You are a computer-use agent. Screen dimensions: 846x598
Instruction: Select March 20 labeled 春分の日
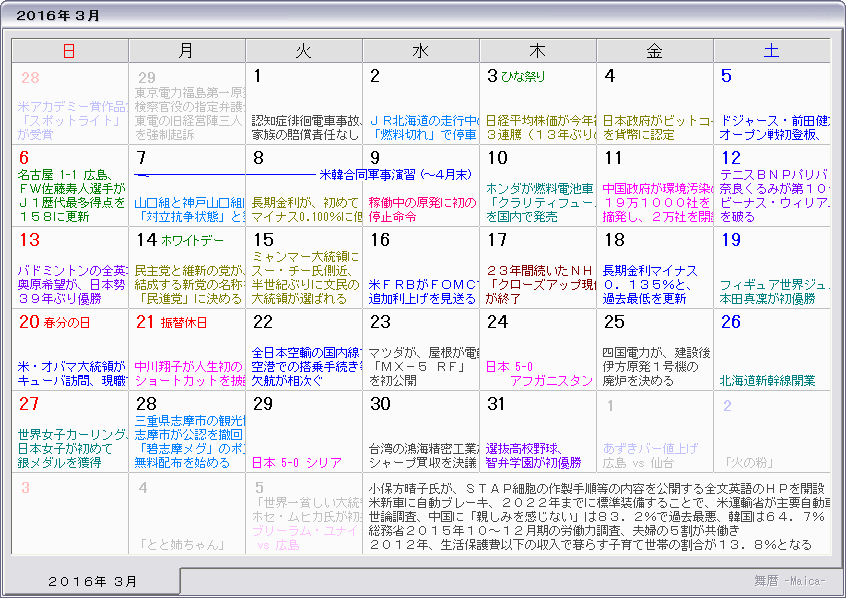pyautogui.click(x=70, y=350)
